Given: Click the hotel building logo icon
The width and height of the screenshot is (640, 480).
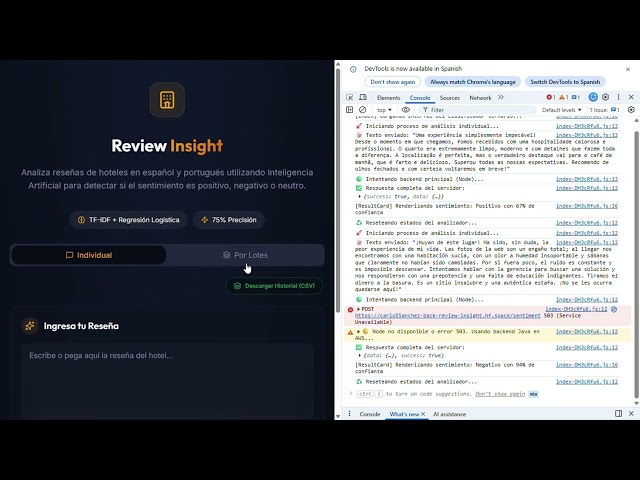Looking at the screenshot, I should [x=167, y=100].
